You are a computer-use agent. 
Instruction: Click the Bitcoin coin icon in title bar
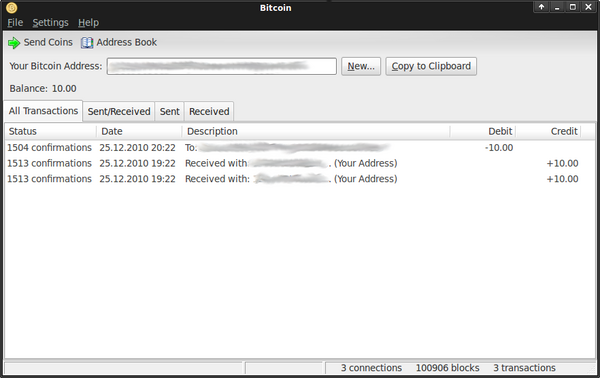(11, 7)
